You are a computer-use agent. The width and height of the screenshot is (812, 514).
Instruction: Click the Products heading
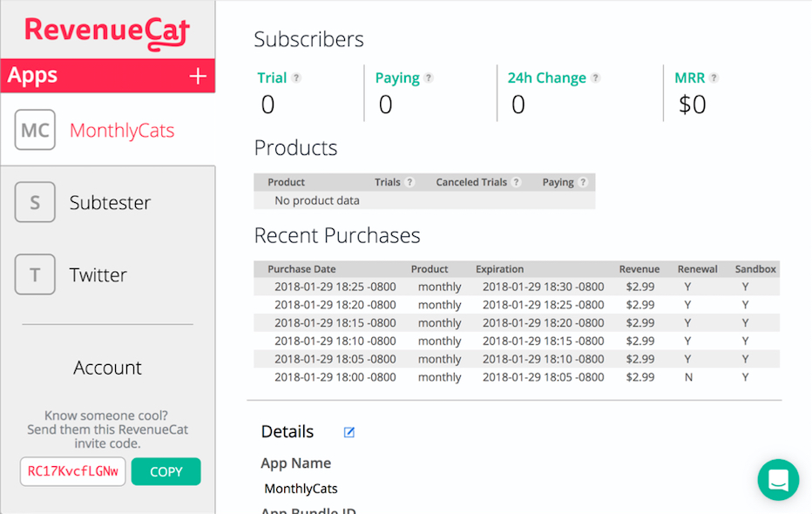coord(295,148)
